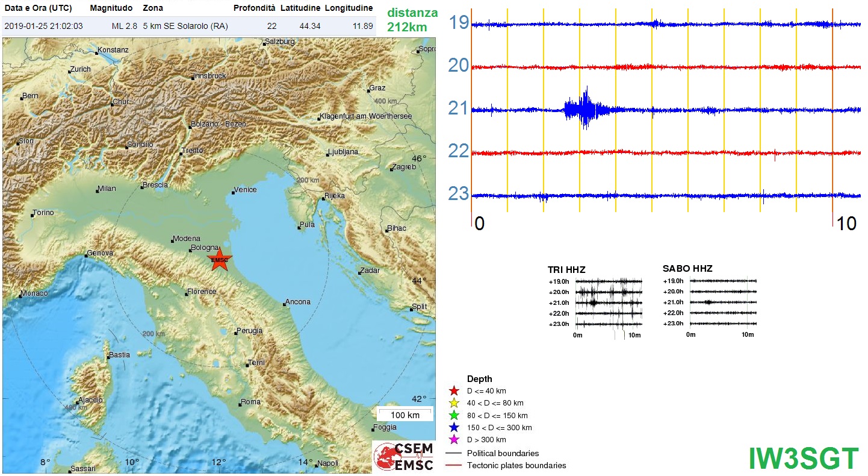Click the 'Data e Ora (UTC)' column header
This screenshot has height=476, width=868.
[38, 8]
